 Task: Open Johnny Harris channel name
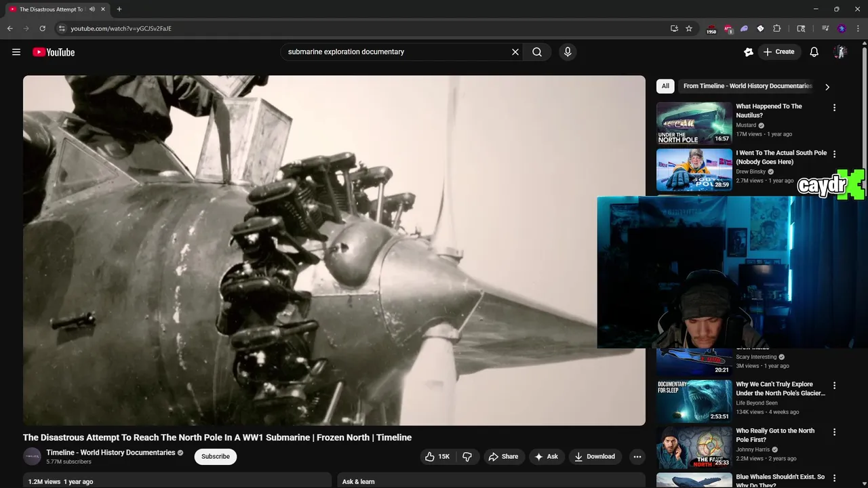[753, 449]
